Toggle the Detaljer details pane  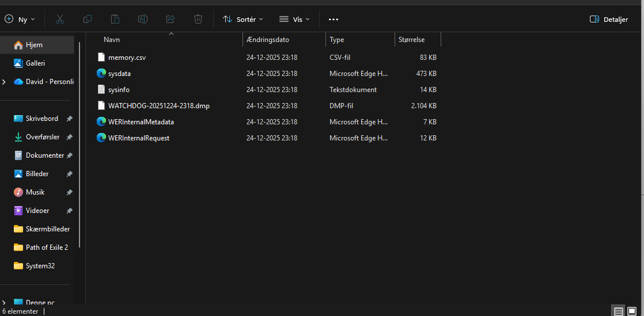click(x=609, y=20)
